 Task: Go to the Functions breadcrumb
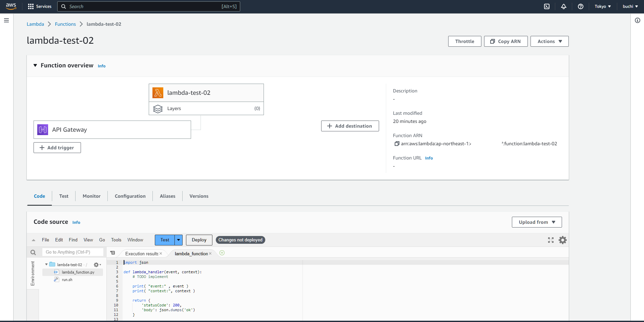click(65, 24)
